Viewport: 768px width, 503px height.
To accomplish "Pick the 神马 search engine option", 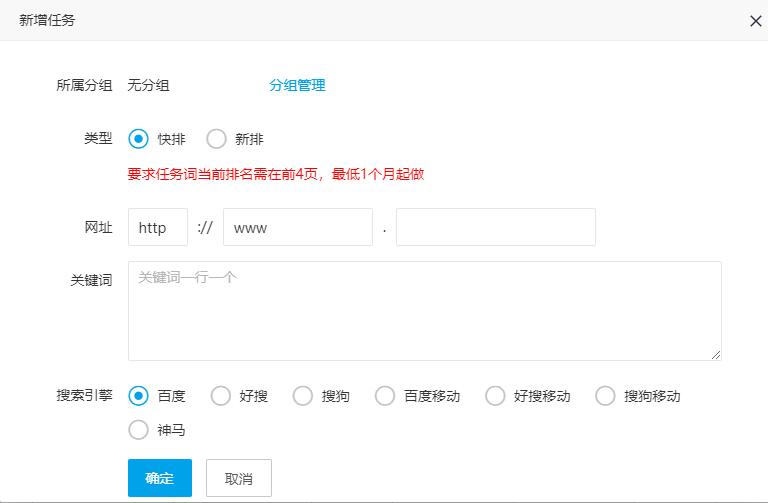I will coord(139,431).
